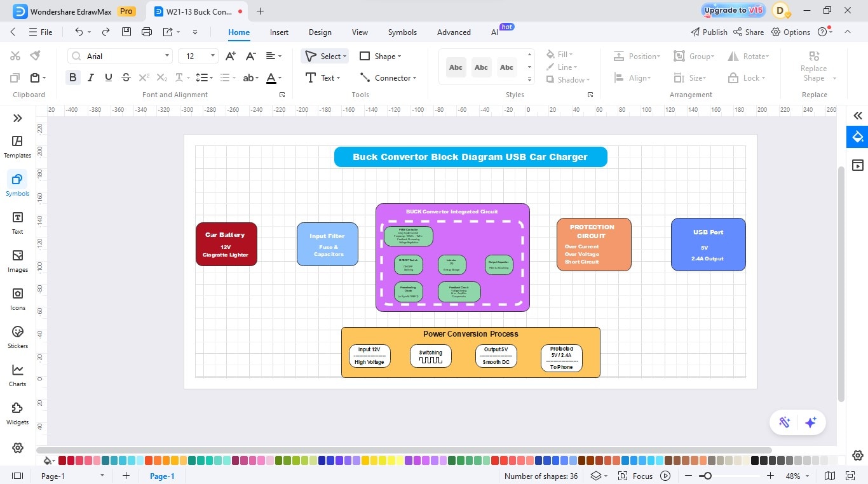Viewport: 868px width, 484px height.
Task: Open the Connector tool dropdown
Action: (x=388, y=77)
